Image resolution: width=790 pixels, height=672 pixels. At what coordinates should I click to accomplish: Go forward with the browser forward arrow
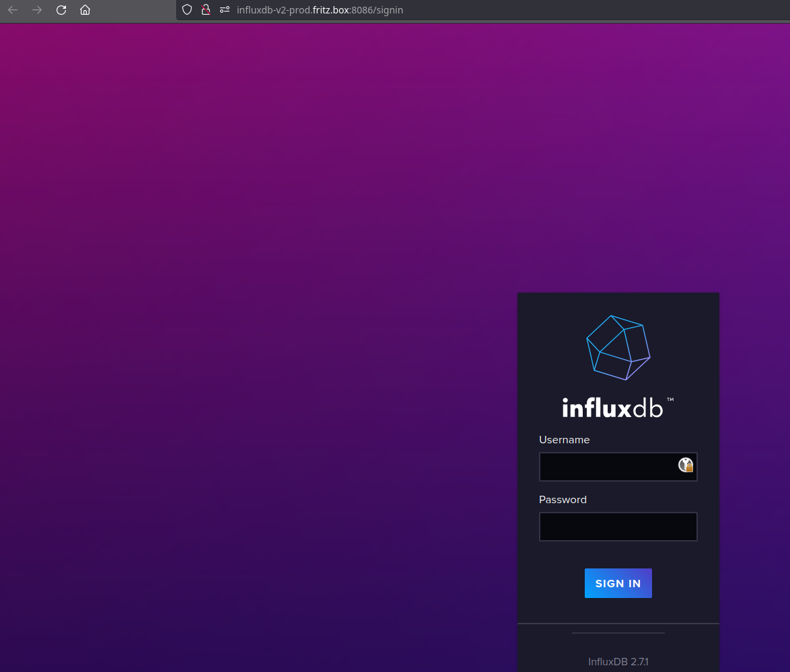(x=37, y=10)
